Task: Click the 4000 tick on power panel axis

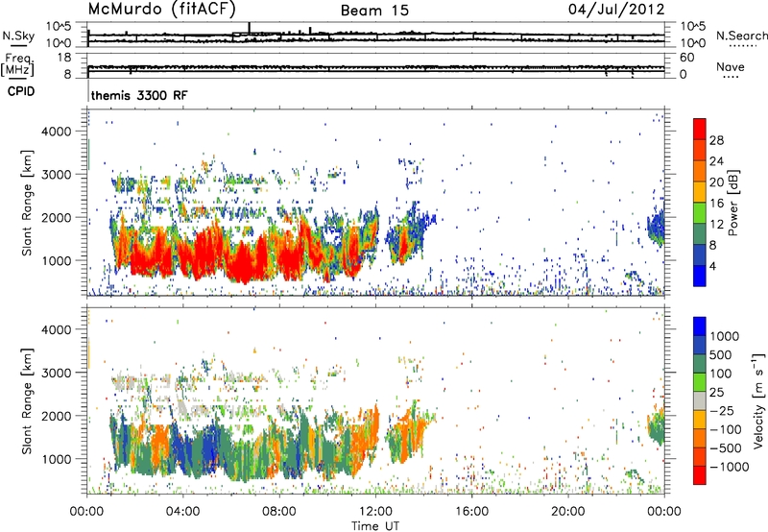Action: click(56, 132)
